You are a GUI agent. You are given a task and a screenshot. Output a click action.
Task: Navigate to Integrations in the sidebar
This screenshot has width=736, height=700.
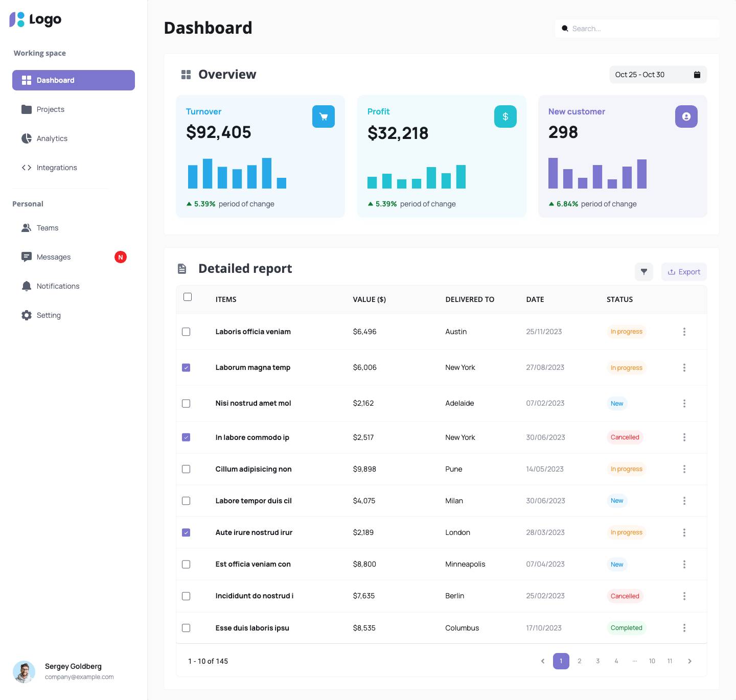coord(56,168)
